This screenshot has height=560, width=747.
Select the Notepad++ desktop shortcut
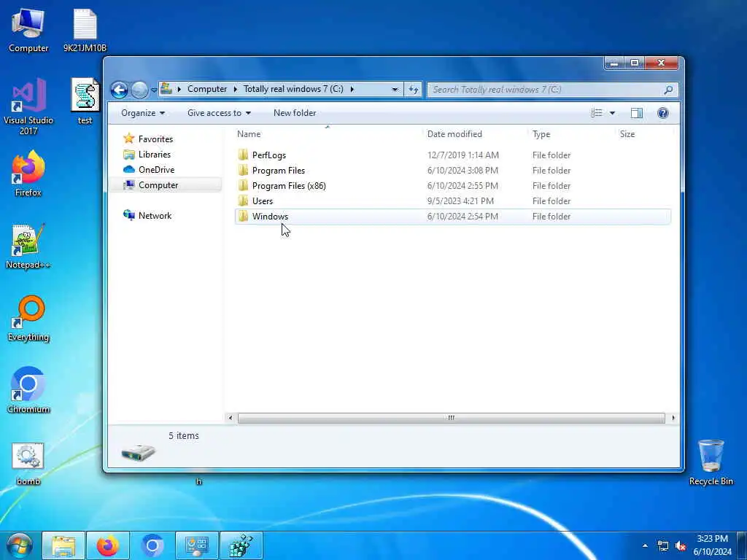pyautogui.click(x=28, y=246)
